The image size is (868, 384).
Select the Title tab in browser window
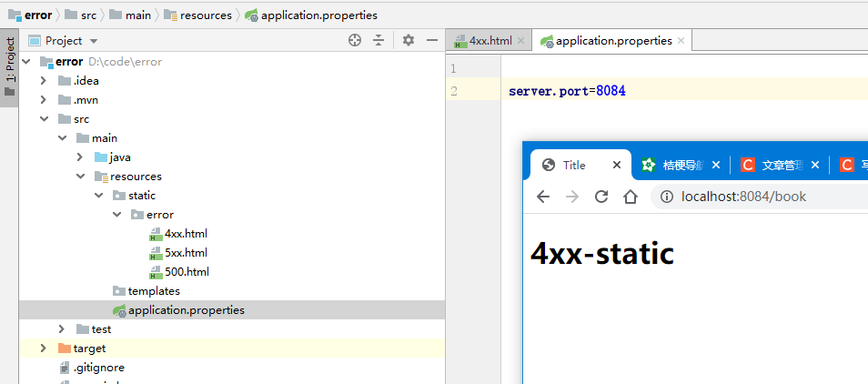point(580,165)
